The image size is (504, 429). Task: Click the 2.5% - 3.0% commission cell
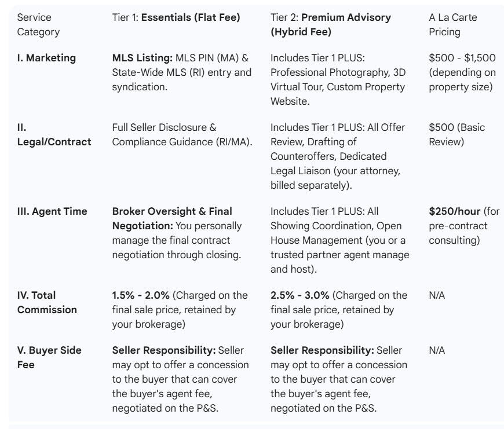339,310
